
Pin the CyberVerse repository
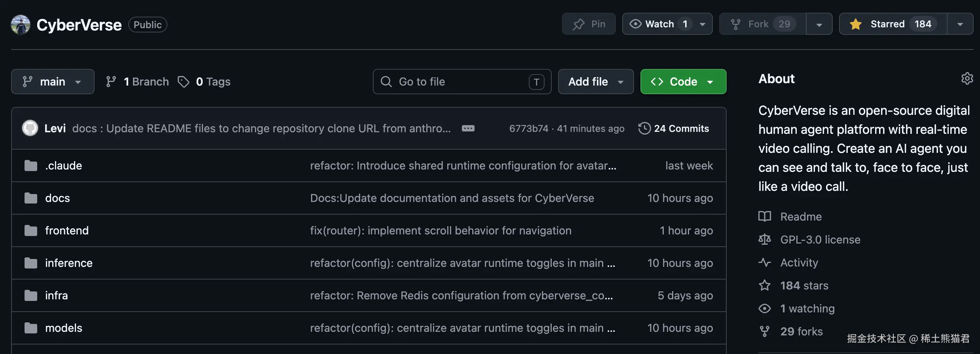coord(589,24)
